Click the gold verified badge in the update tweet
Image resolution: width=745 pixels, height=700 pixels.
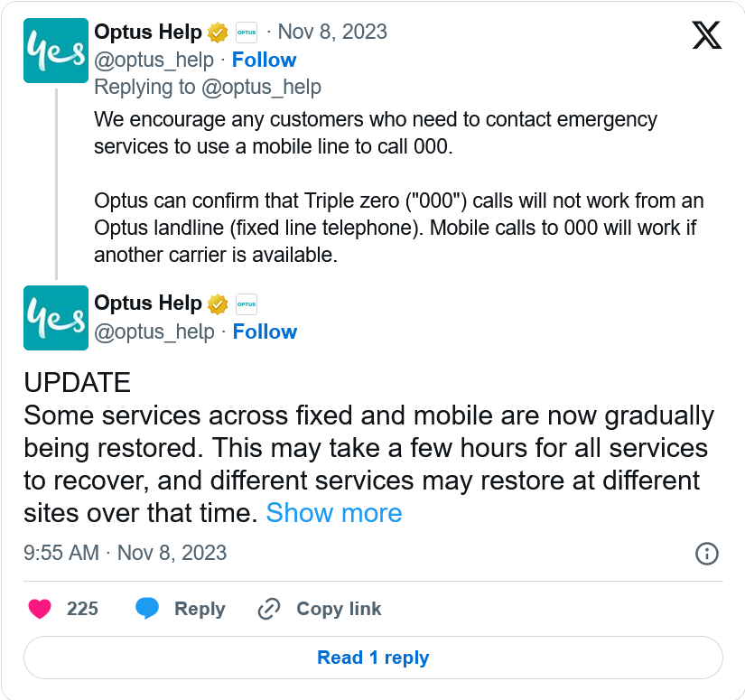tap(218, 303)
